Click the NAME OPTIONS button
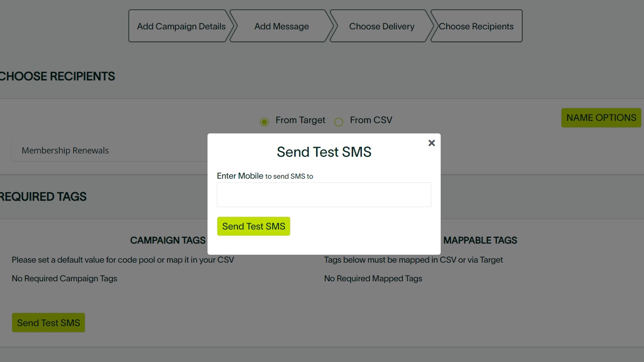 601,118
